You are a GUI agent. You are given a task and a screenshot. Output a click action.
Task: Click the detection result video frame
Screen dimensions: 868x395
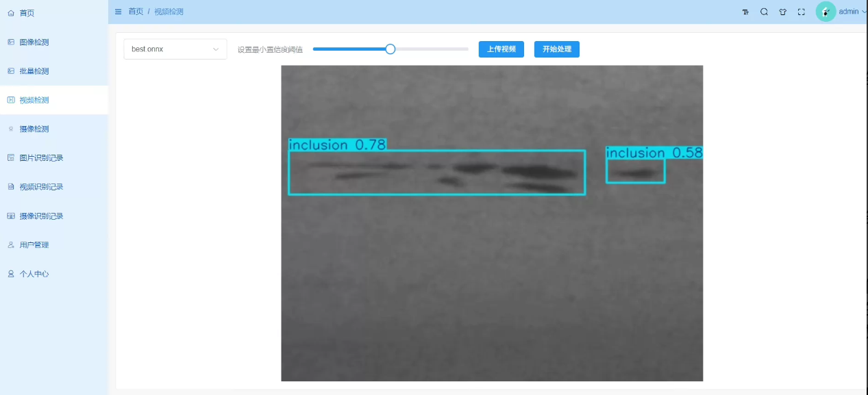pos(492,223)
